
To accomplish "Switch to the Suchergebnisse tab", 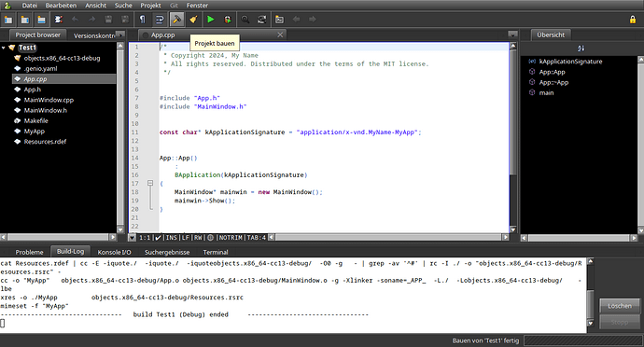I will point(167,252).
